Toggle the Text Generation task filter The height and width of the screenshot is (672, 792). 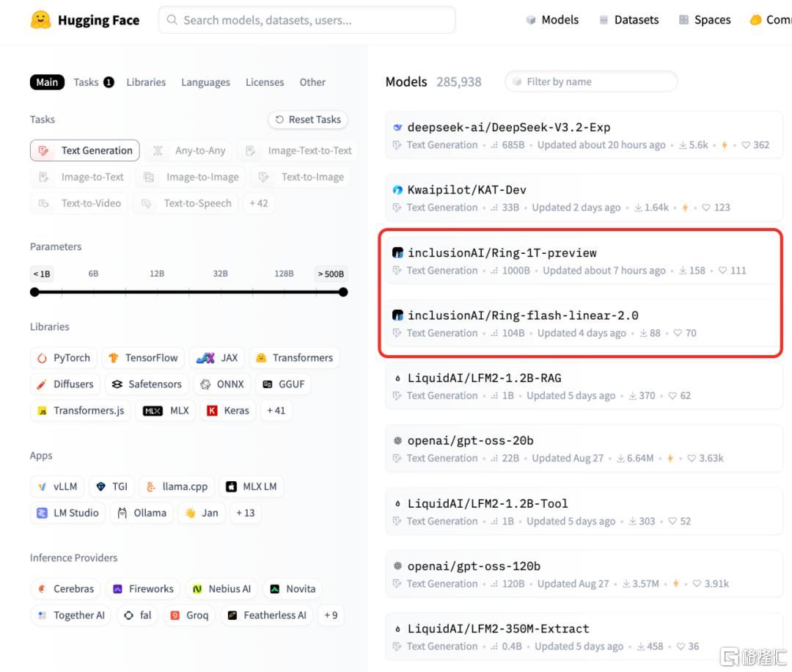click(85, 150)
